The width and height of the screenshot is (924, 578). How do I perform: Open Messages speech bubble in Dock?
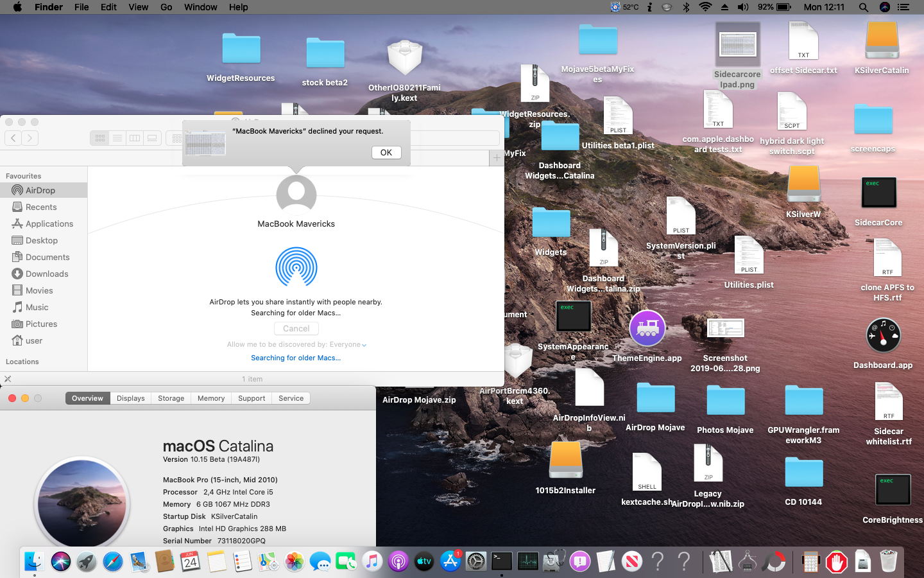point(320,561)
